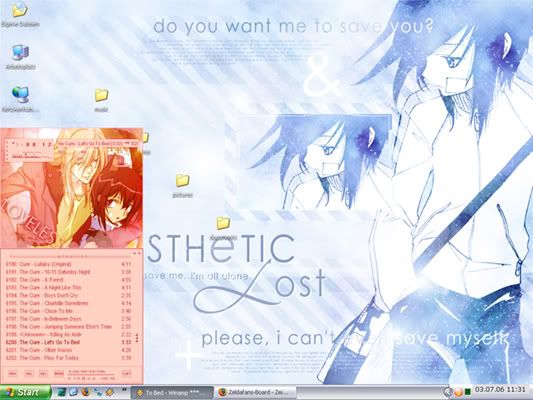
Task: Open the Netzwerkumgebung desktop icon
Action: point(20,99)
